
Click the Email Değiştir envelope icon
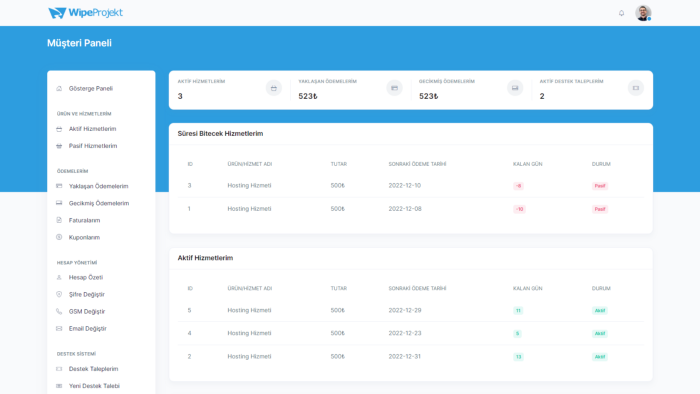[59, 328]
